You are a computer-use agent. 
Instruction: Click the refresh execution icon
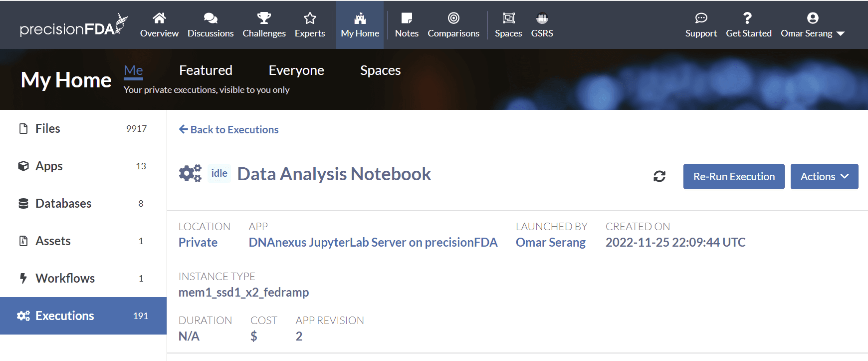(659, 176)
